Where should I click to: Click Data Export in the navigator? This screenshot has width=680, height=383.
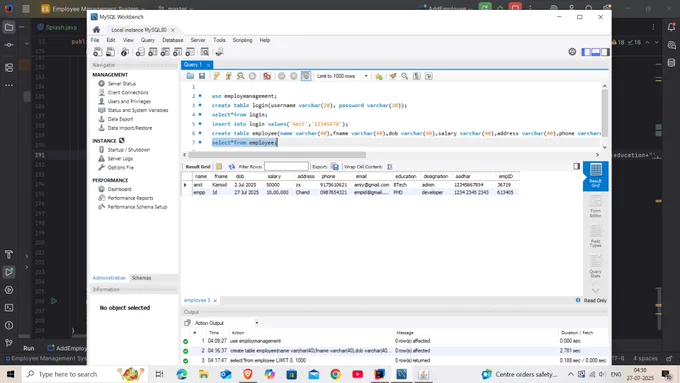pos(120,119)
